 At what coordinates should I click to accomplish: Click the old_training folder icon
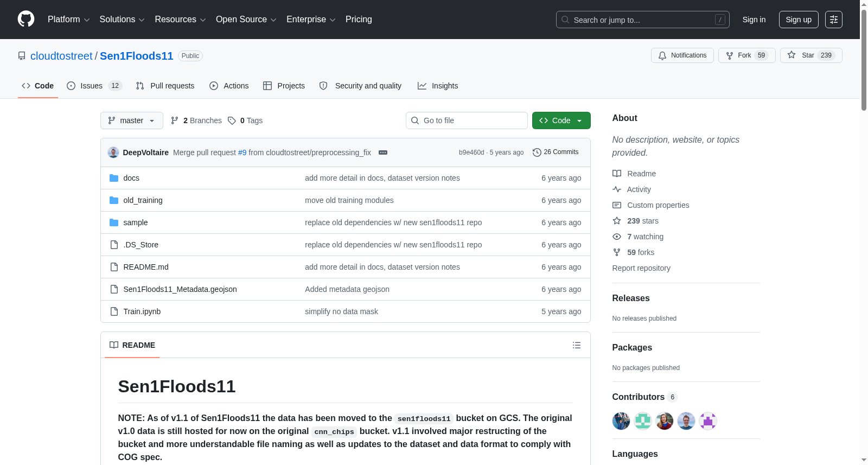point(114,200)
